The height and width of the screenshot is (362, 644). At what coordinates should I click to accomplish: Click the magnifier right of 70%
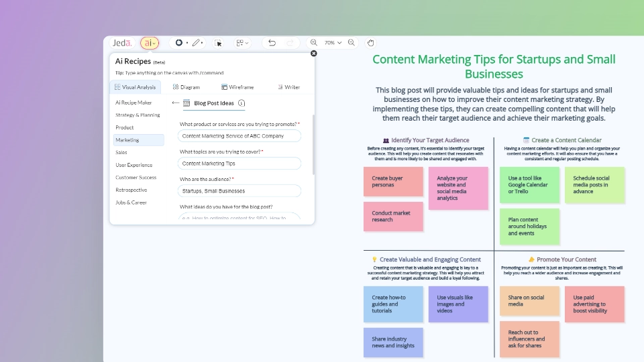click(351, 43)
